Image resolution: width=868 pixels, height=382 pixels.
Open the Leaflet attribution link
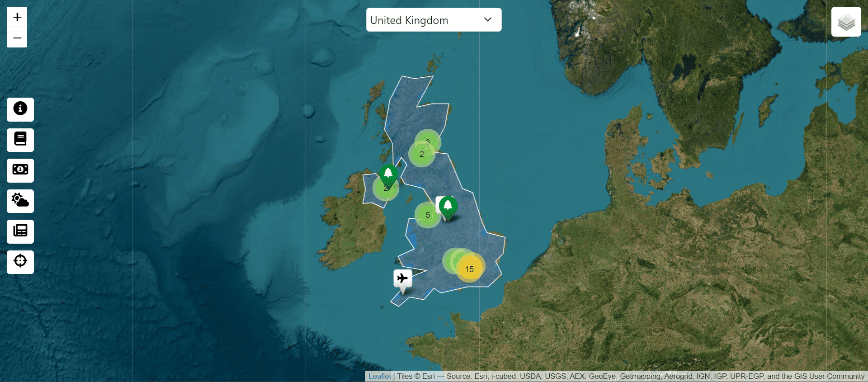click(379, 376)
